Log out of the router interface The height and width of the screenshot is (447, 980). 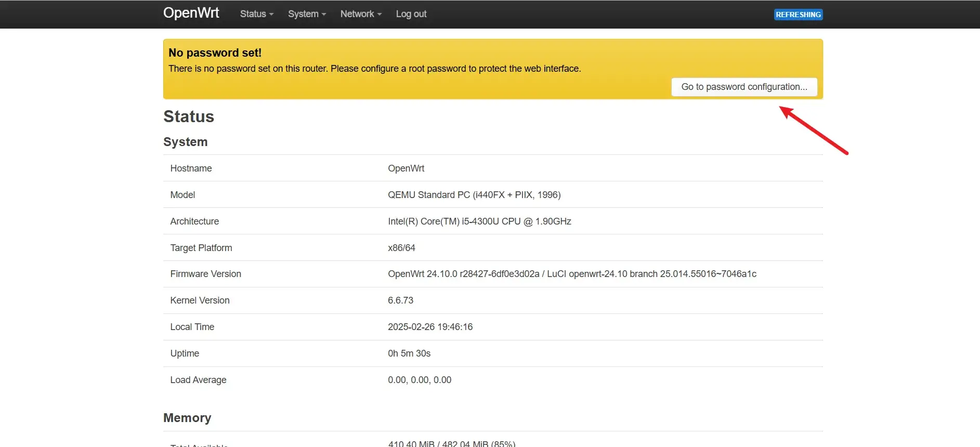coord(411,14)
